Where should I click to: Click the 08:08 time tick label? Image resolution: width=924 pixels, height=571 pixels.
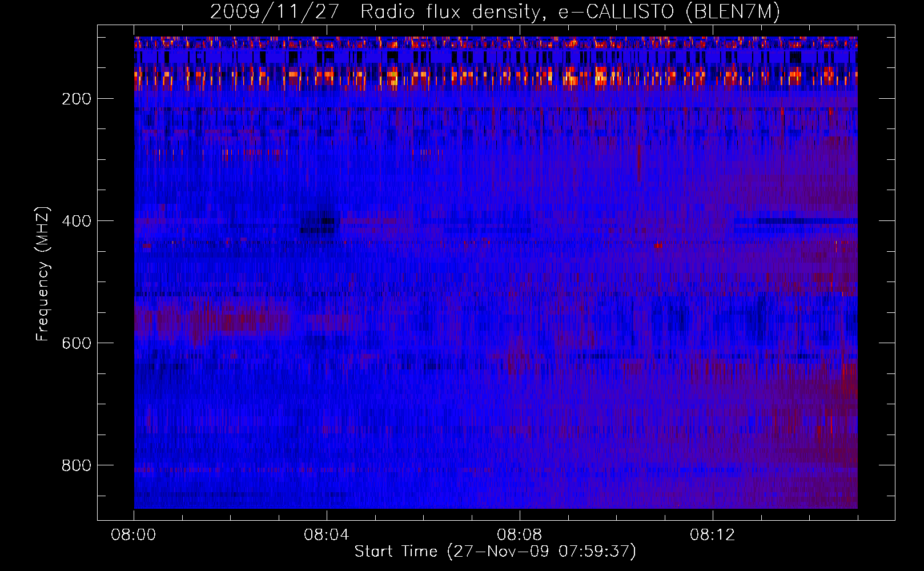pyautogui.click(x=520, y=535)
